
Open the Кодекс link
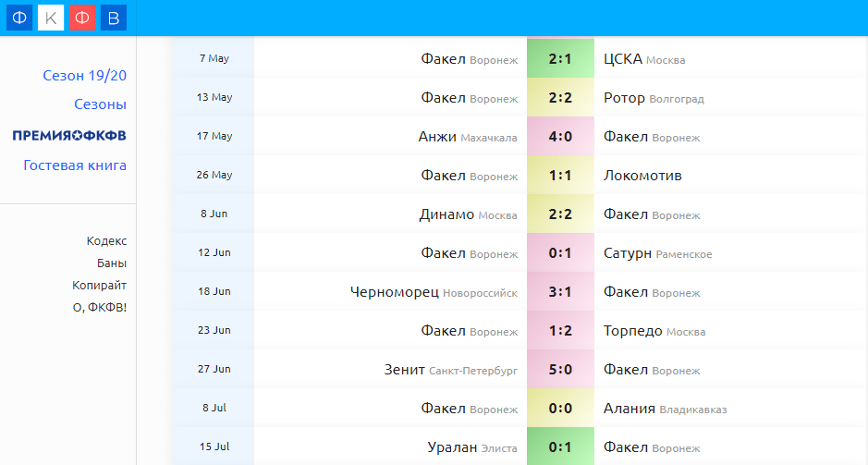point(106,240)
